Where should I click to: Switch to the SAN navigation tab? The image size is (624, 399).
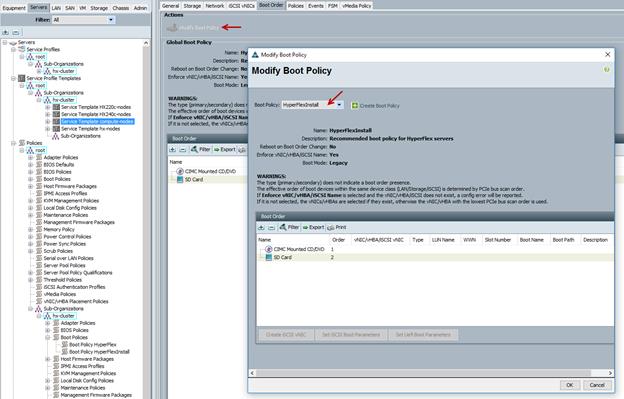[x=70, y=8]
